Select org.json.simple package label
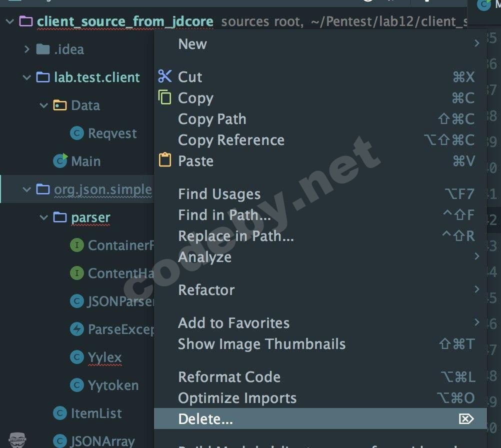 pos(103,189)
